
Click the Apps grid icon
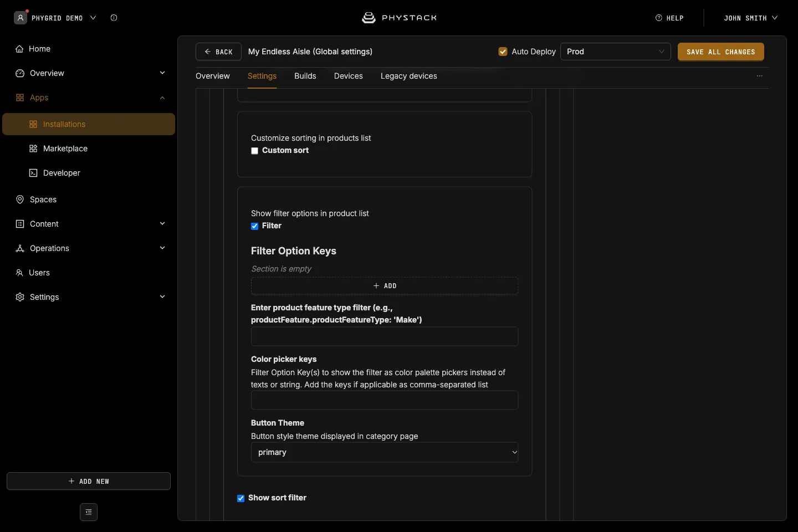coord(20,98)
